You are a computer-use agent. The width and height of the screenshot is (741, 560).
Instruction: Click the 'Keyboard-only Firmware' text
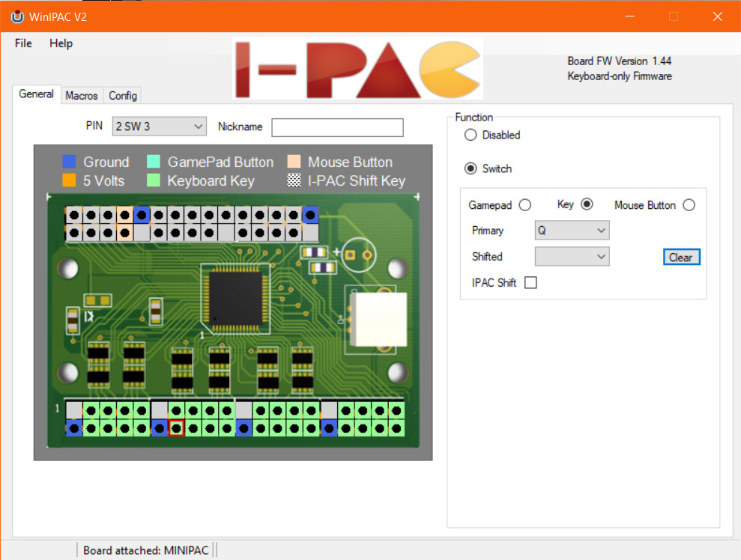pyautogui.click(x=620, y=76)
